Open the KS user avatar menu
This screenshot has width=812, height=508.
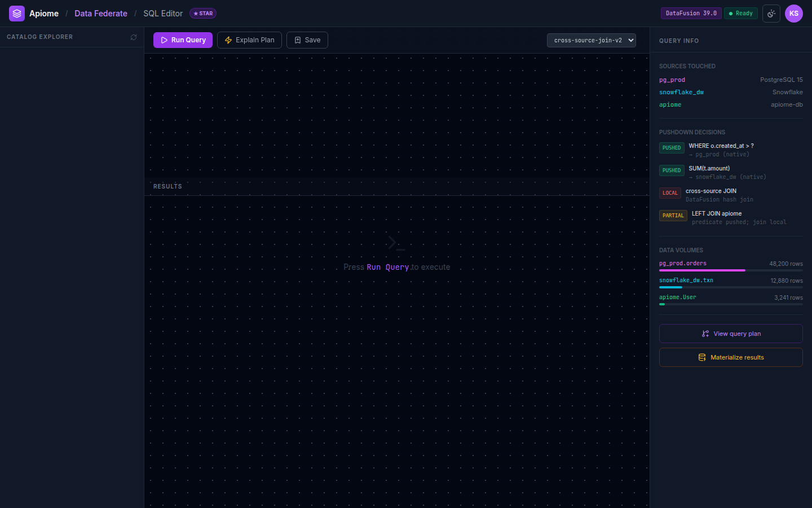pyautogui.click(x=794, y=14)
